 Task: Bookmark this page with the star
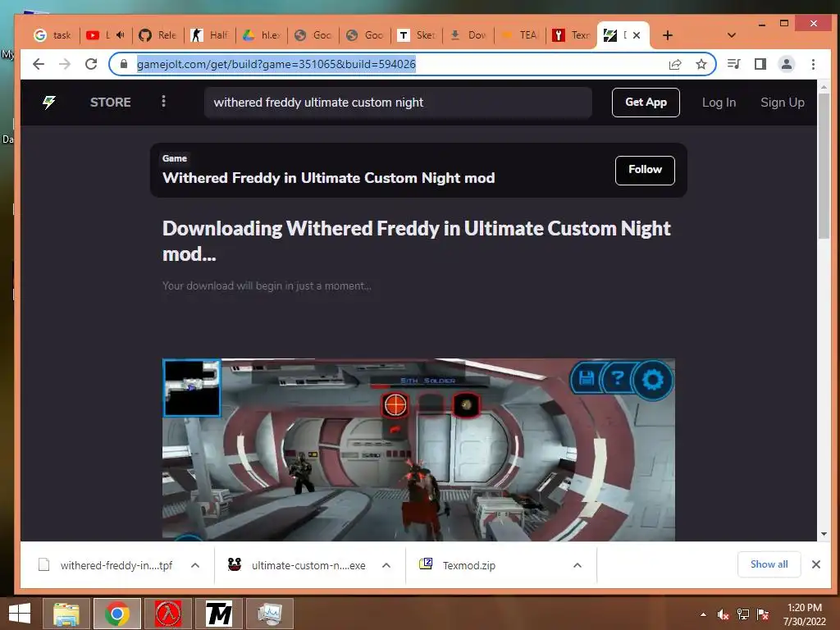701,64
